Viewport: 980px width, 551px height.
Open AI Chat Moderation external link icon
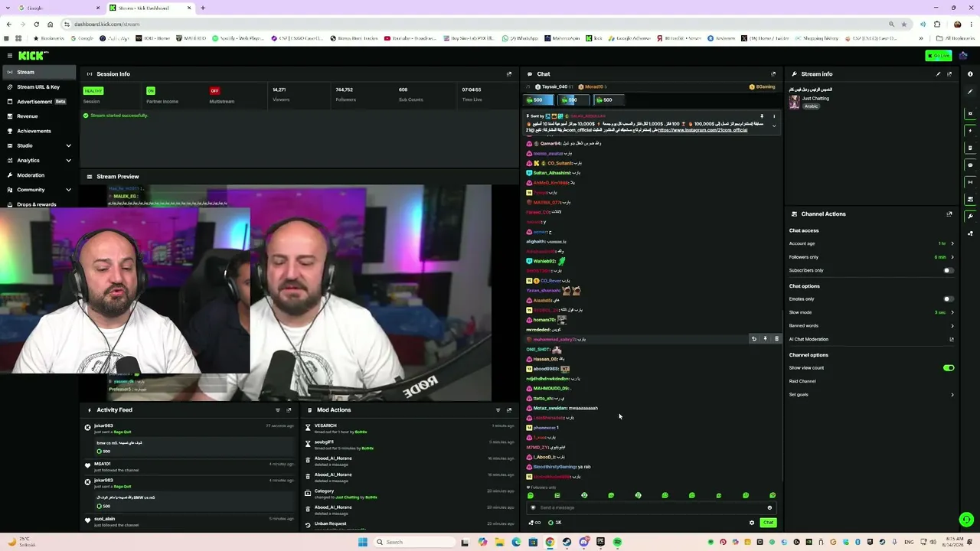coord(952,339)
